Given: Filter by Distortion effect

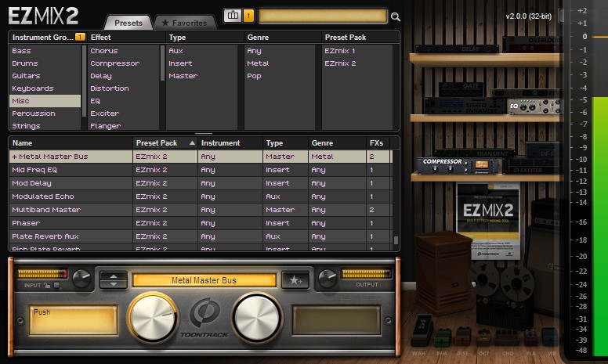Looking at the screenshot, I should [x=123, y=88].
